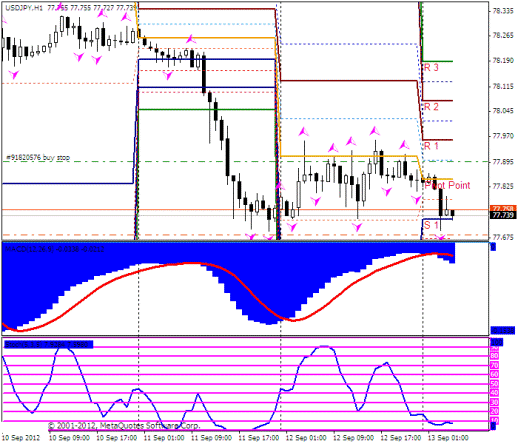Click the 70 level on Stochastic scale
Viewport: 518px width, 444px height.
click(495, 365)
